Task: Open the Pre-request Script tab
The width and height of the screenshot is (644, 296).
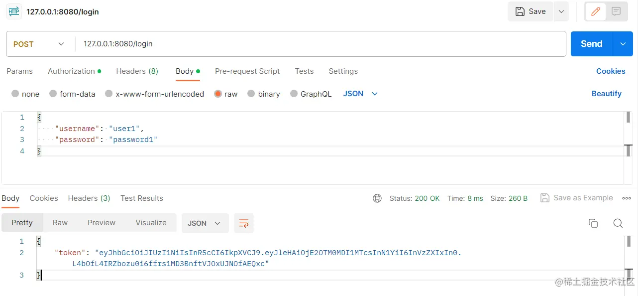Action: click(x=247, y=71)
